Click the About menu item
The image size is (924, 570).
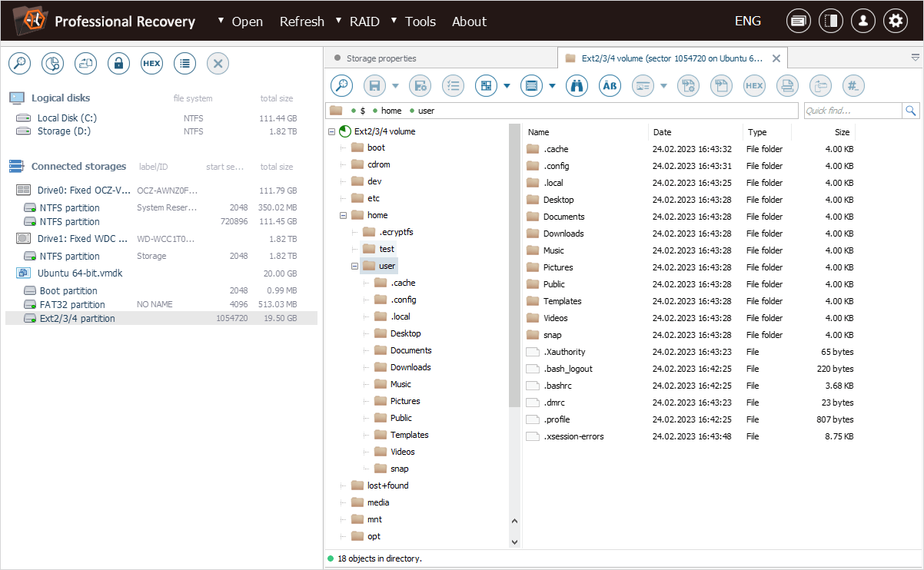tap(469, 22)
